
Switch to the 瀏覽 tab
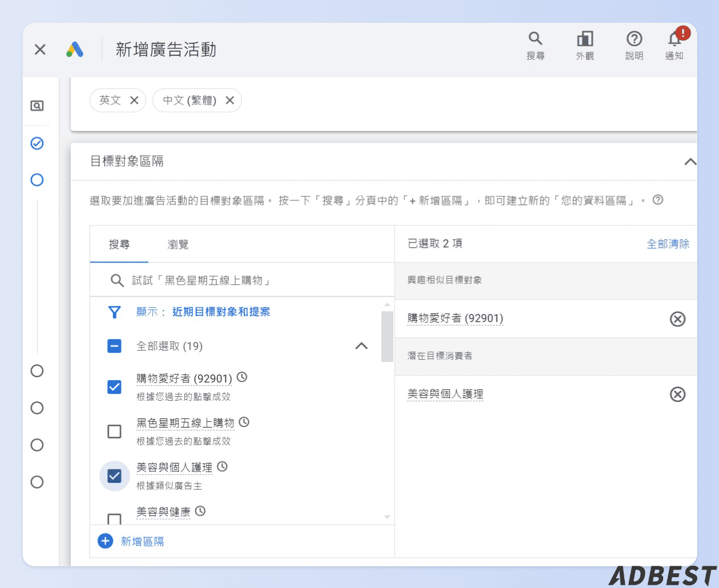coord(177,244)
